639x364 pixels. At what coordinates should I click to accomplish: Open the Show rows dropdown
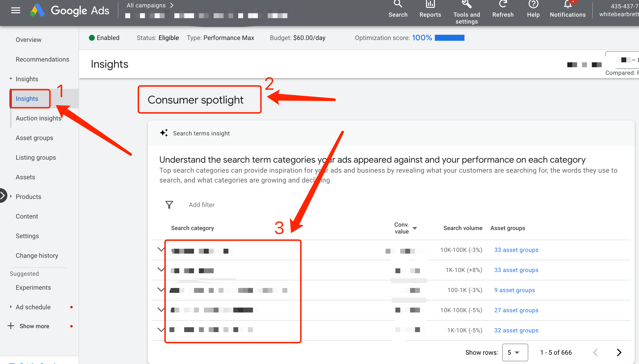tap(514, 352)
